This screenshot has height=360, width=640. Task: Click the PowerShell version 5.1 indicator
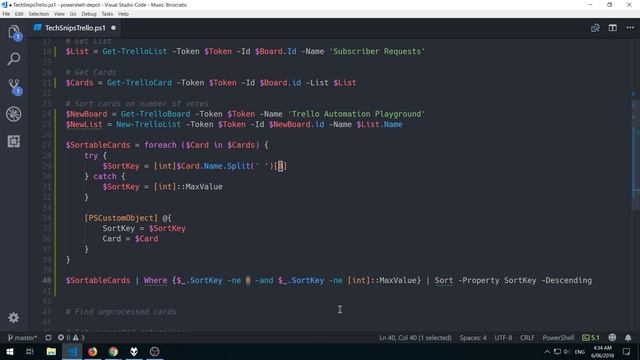(591, 338)
